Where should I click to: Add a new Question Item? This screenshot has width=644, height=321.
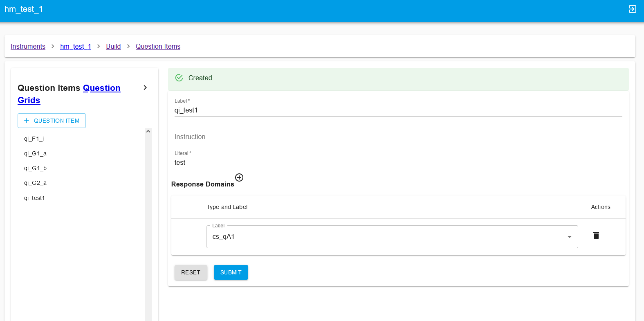click(52, 121)
